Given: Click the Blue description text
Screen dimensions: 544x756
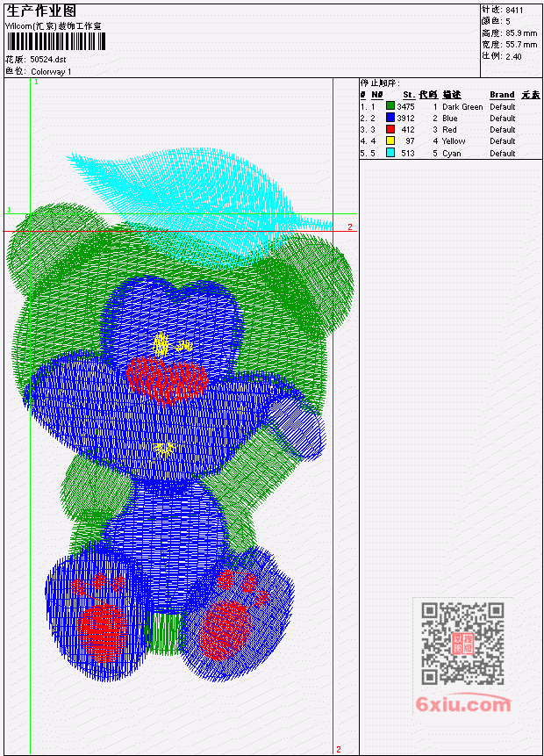Looking at the screenshot, I should click(x=450, y=119).
